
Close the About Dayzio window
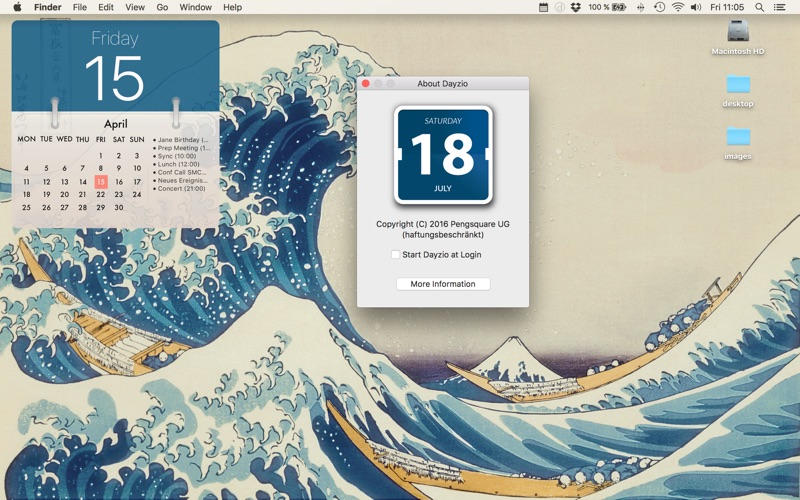[366, 84]
